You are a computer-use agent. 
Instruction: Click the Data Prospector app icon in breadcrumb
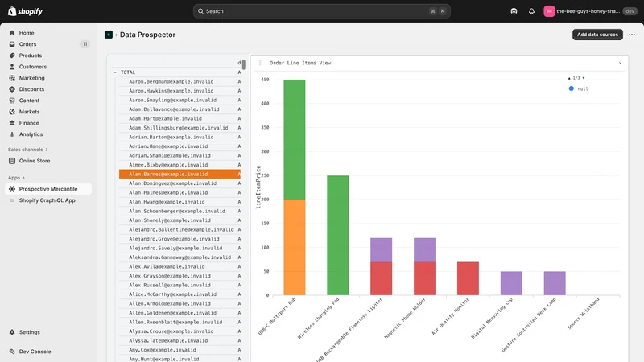[x=109, y=35]
